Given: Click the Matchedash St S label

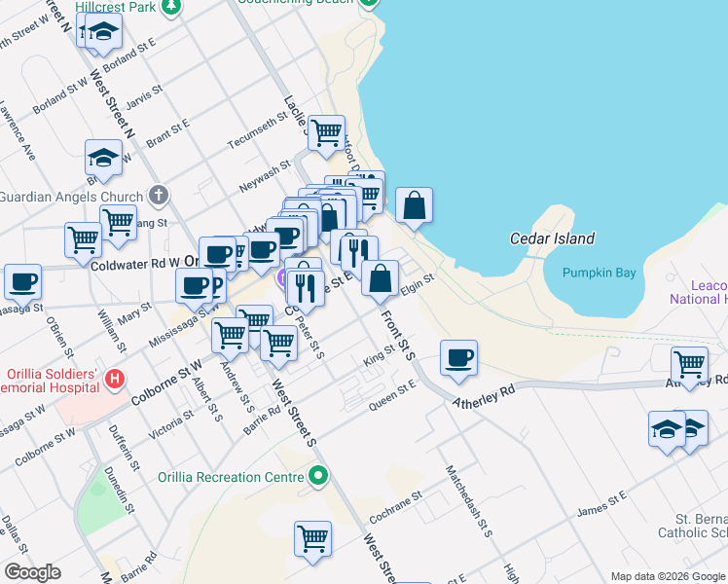Looking at the screenshot, I should pos(468,501).
